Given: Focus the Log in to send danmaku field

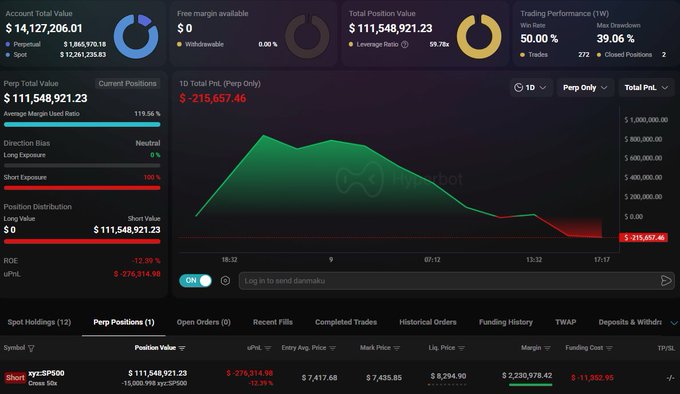Looking at the screenshot, I should point(456,281).
